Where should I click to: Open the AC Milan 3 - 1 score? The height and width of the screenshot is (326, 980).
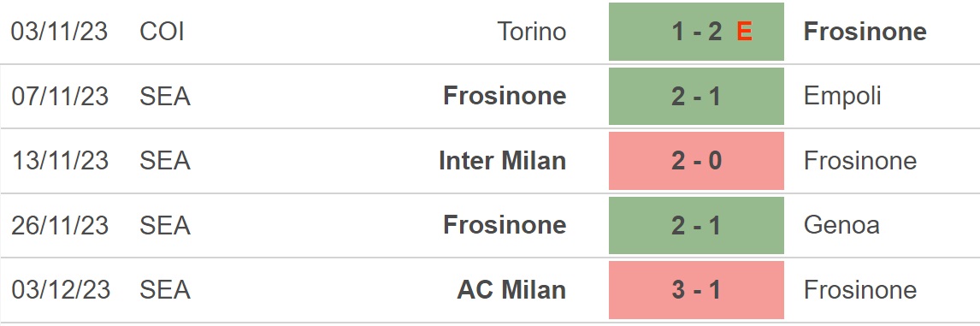click(x=696, y=290)
